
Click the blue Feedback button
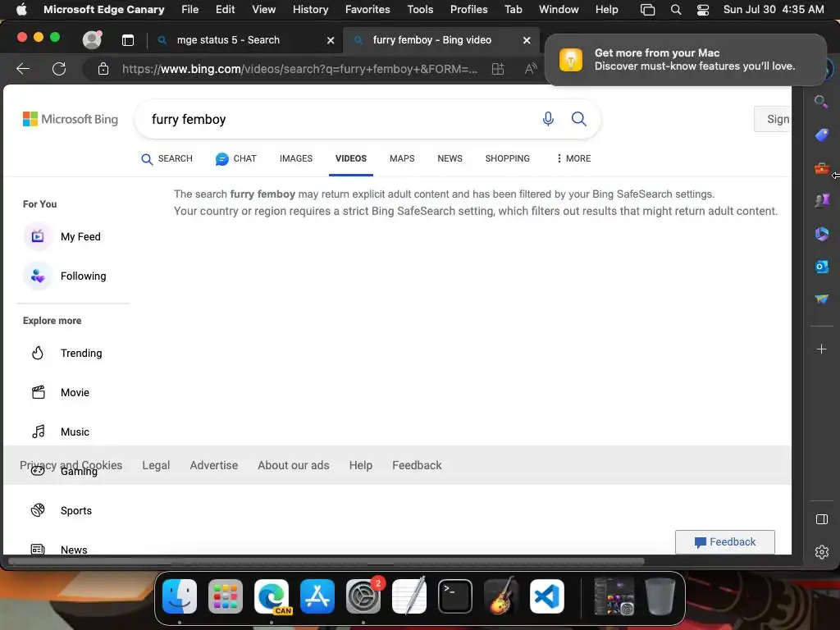point(725,542)
